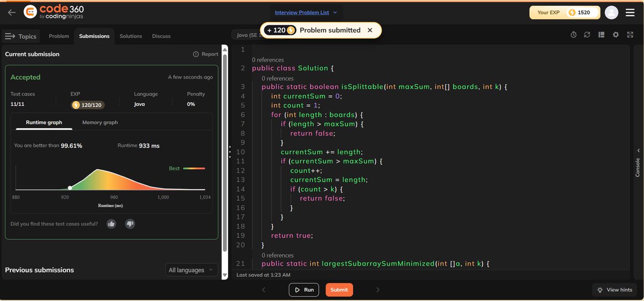Viewport: 644px width, 301px height.
Task: Click the Report icon link
Action: 206,54
